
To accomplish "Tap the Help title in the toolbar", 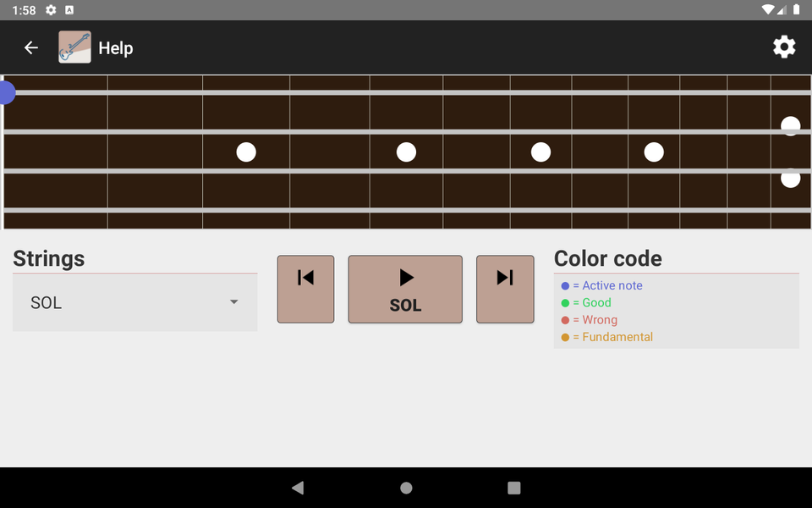I will point(118,47).
